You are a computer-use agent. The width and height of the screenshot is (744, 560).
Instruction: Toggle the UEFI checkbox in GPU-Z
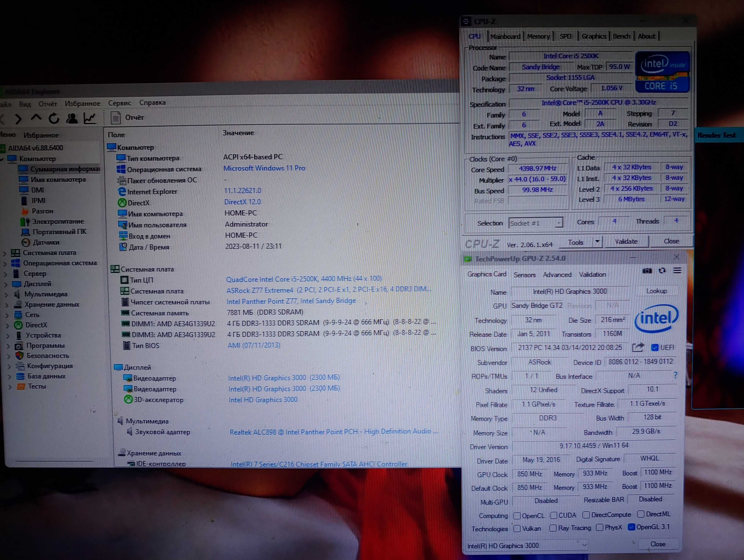[x=655, y=347]
